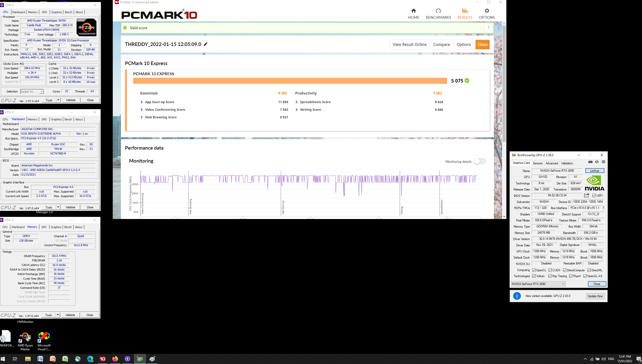
Task: Open File Explorer from the taskbar
Action: [28, 359]
